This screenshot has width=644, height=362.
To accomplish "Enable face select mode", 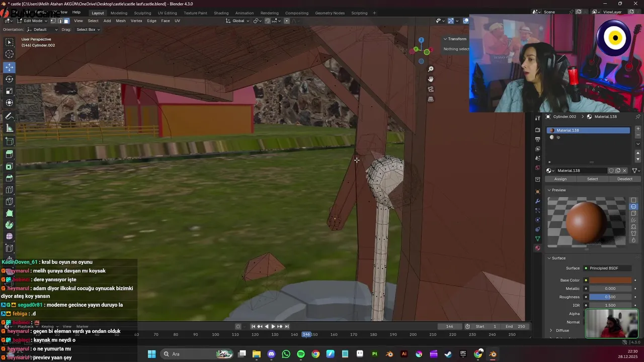I will coord(66,21).
